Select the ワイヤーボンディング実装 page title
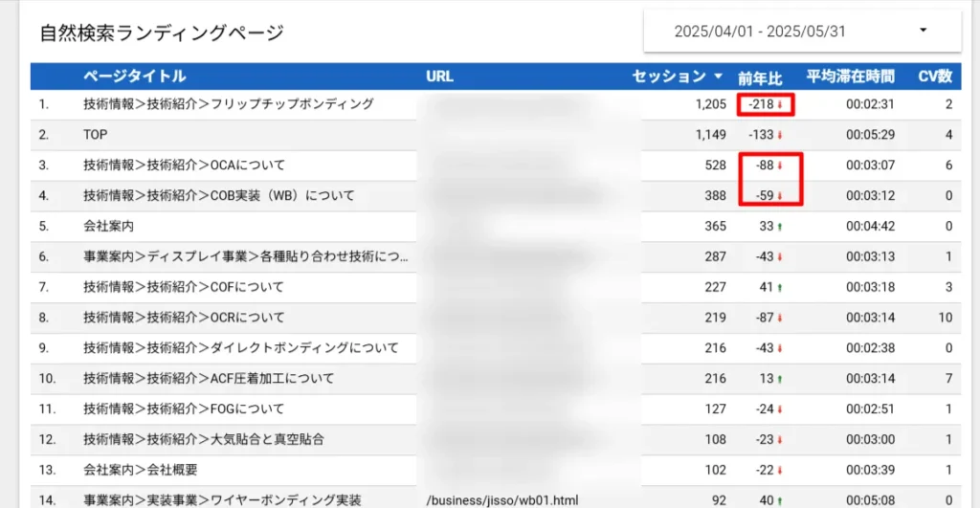 pyautogui.click(x=222, y=500)
